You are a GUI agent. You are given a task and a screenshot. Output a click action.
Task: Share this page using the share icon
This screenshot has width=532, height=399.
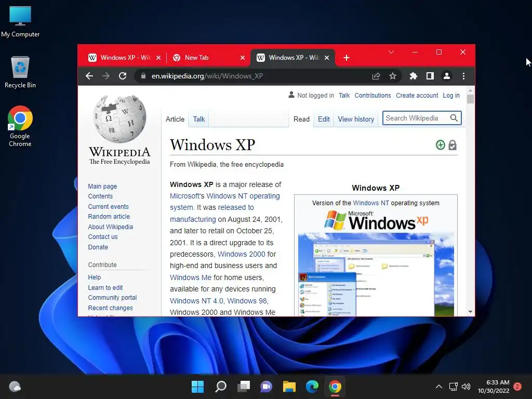point(376,76)
